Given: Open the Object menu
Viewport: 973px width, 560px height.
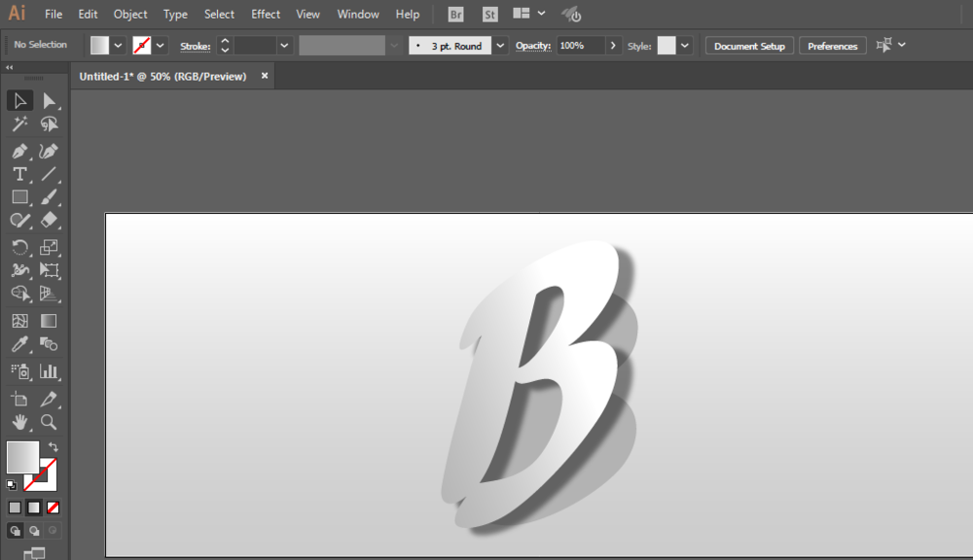Looking at the screenshot, I should (x=130, y=15).
